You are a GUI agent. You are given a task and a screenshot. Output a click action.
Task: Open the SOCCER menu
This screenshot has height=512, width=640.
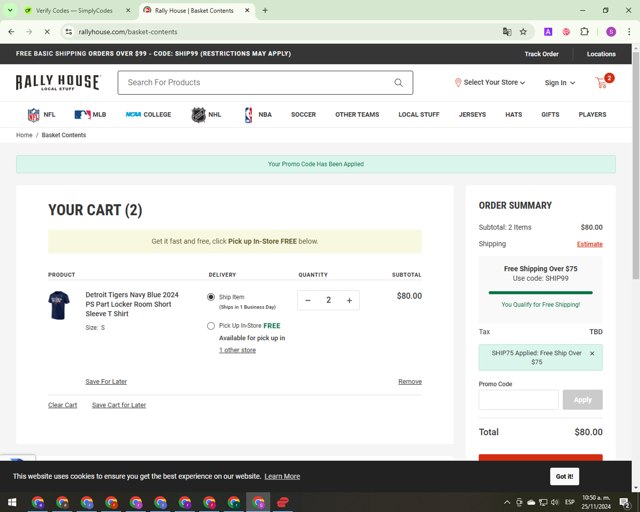[303, 115]
